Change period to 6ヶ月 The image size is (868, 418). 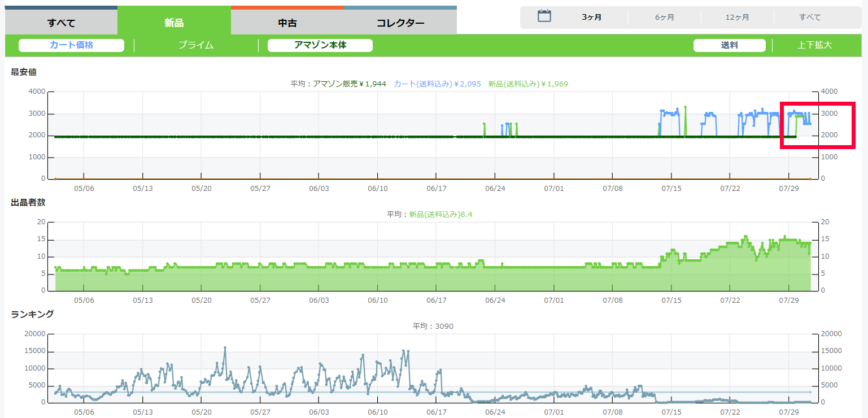point(665,17)
